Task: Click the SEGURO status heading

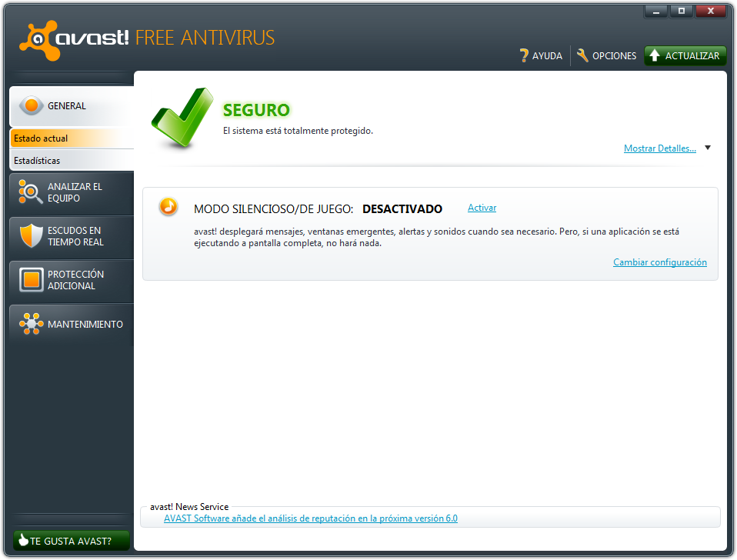Action: tap(256, 110)
